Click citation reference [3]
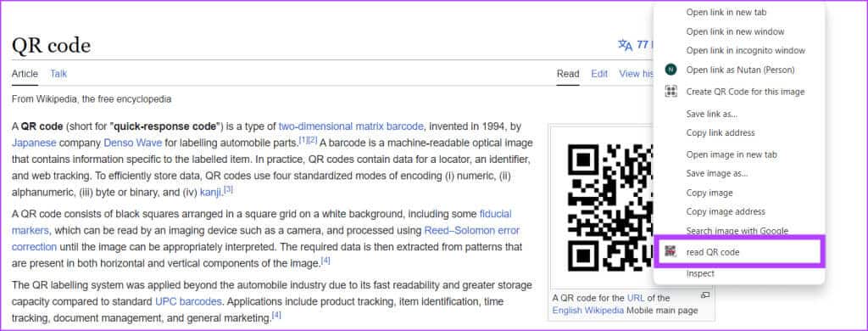Viewport: 868px width, 331px height. 229,189
